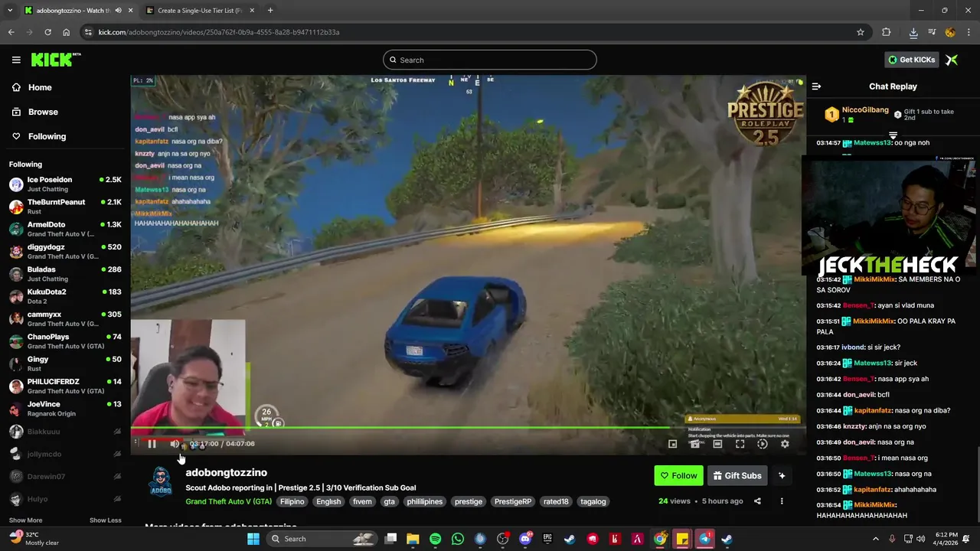Toggle theater mode in the player
The height and width of the screenshot is (551, 980).
[x=717, y=444]
